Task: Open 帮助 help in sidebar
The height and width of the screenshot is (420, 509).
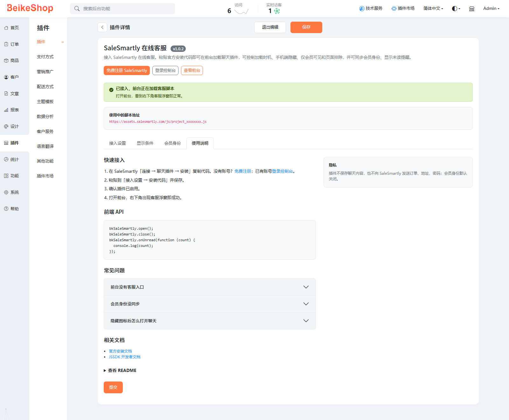Action: [11, 209]
